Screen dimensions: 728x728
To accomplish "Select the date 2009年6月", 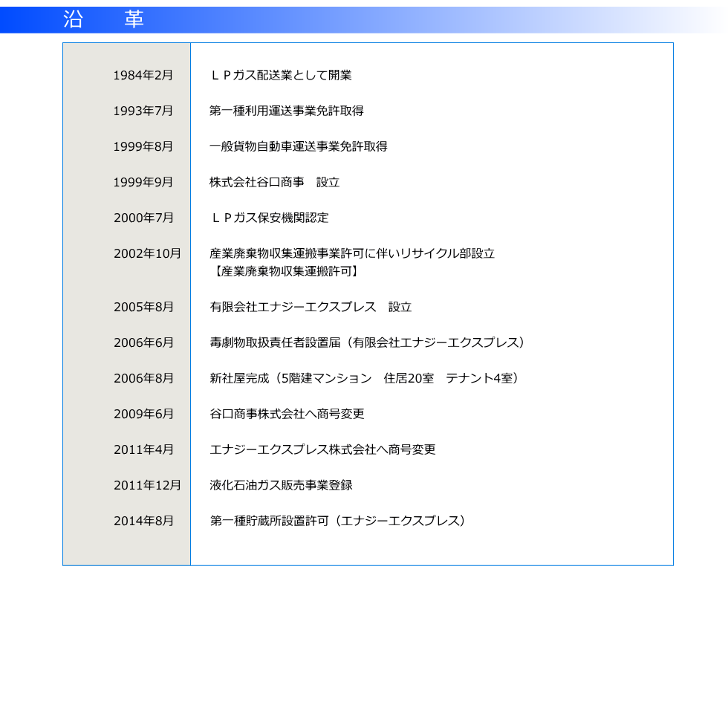I will click(143, 414).
